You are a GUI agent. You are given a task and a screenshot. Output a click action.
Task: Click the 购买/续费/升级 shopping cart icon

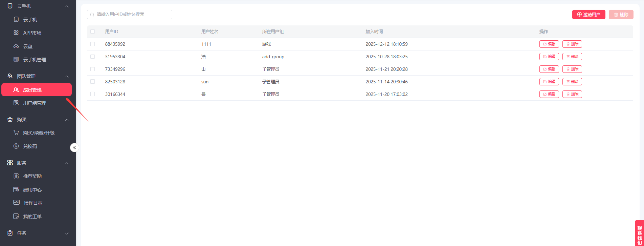pyautogui.click(x=16, y=133)
